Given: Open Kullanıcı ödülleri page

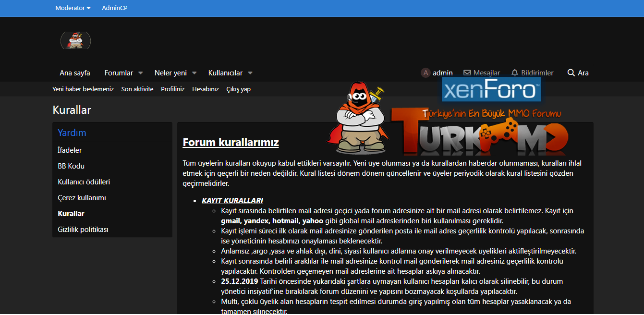Looking at the screenshot, I should [84, 182].
